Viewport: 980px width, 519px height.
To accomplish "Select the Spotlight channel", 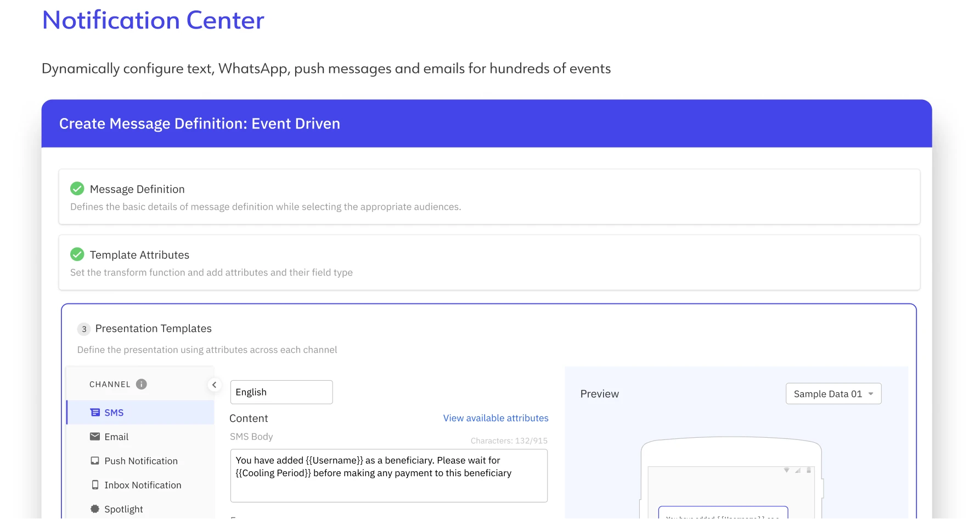I will (x=123, y=509).
